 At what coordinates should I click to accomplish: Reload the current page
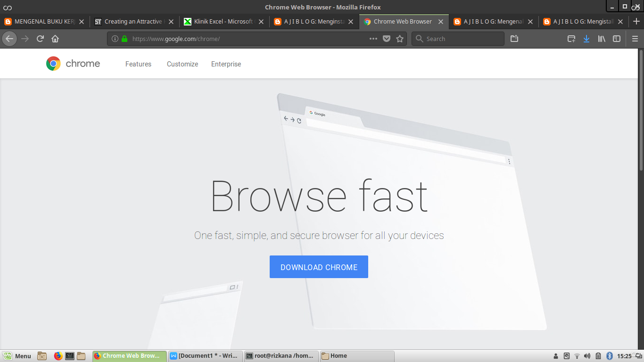coord(41,39)
